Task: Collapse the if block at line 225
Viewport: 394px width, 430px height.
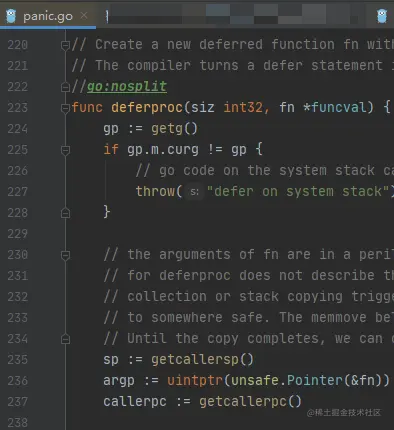Action: pyautogui.click(x=65, y=150)
